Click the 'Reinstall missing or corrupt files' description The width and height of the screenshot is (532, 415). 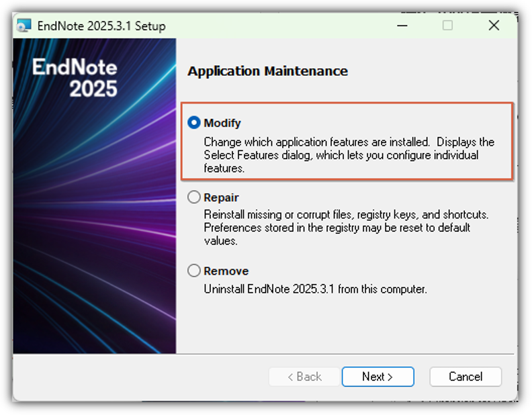tap(346, 228)
